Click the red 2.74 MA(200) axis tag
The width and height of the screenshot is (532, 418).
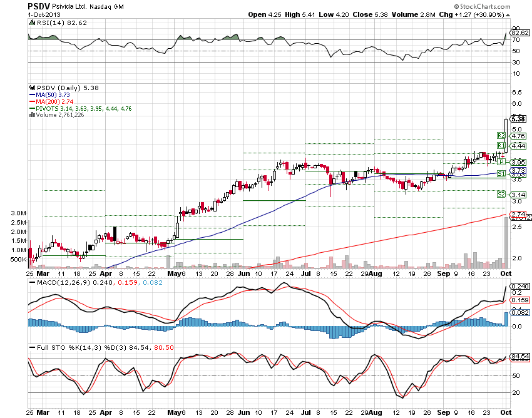(518, 215)
